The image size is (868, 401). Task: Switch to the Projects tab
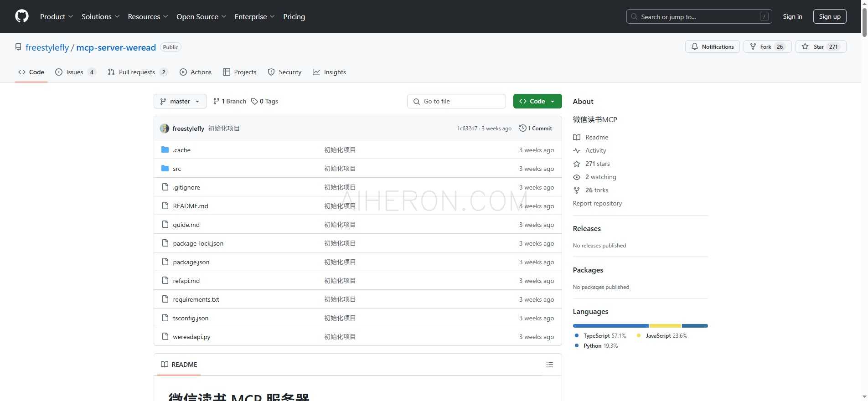(x=239, y=72)
